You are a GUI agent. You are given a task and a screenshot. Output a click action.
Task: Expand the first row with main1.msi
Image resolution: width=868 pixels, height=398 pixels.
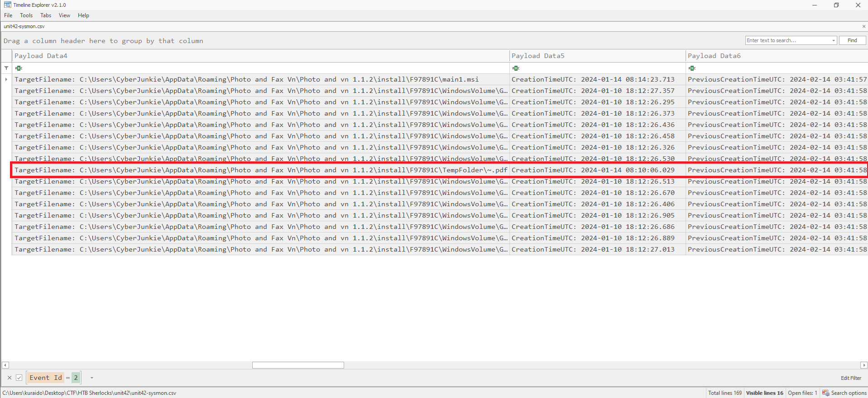point(6,79)
